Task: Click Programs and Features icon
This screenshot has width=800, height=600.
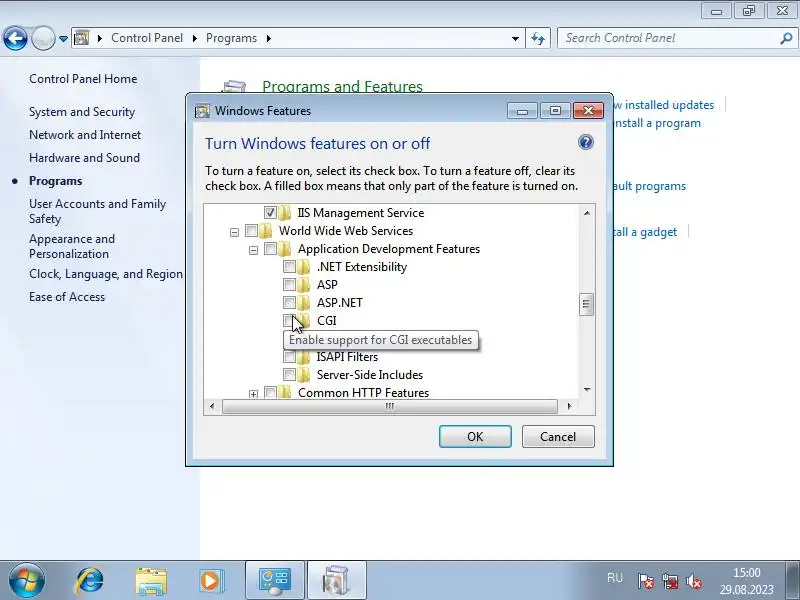Action: [234, 86]
